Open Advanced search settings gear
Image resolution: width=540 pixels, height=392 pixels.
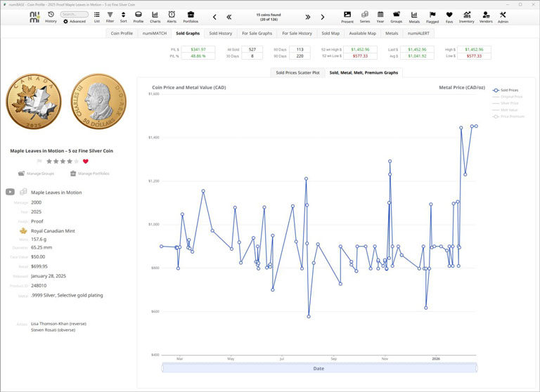coord(65,21)
